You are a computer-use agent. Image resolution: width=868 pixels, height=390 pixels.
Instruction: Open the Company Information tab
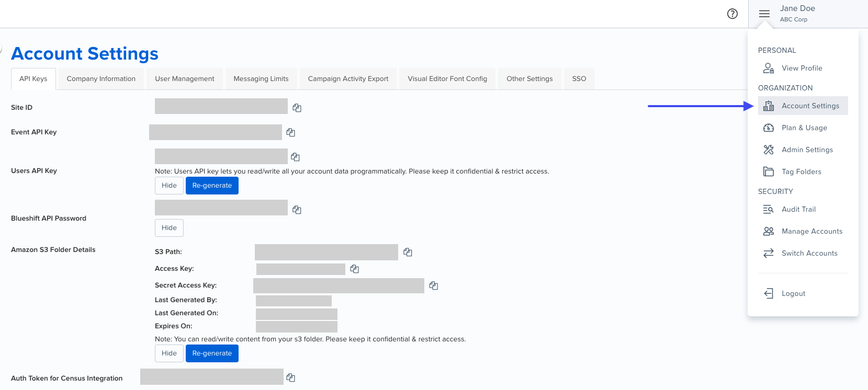pos(101,79)
